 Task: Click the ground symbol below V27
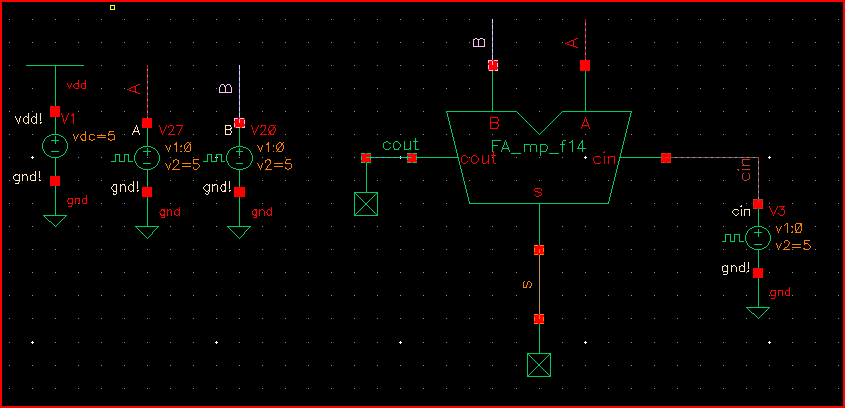[147, 232]
